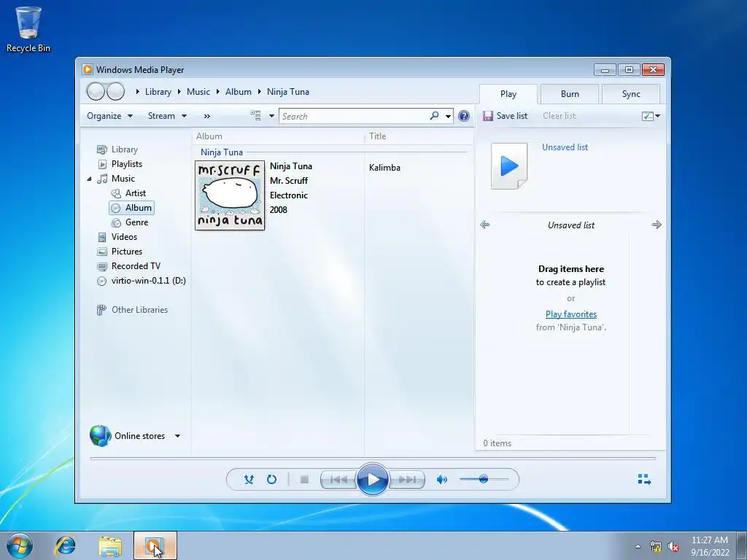Click Clear list
The width and height of the screenshot is (747, 560).
tap(560, 116)
